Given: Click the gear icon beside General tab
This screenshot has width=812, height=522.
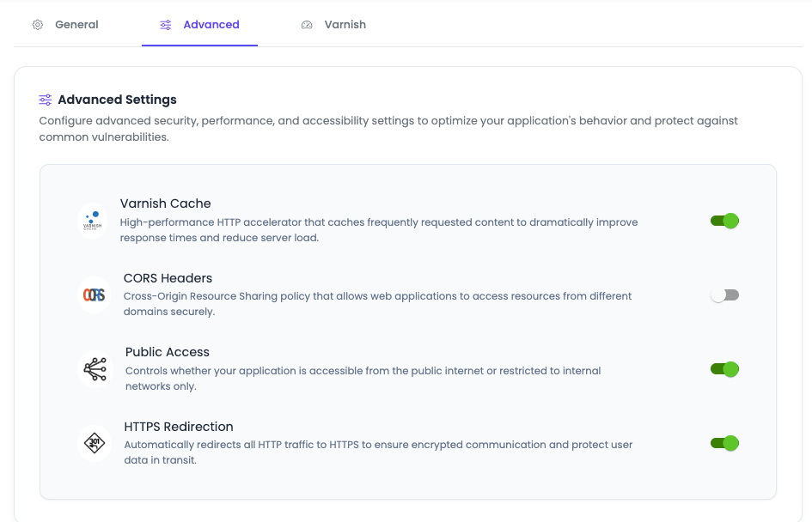Looking at the screenshot, I should [38, 25].
